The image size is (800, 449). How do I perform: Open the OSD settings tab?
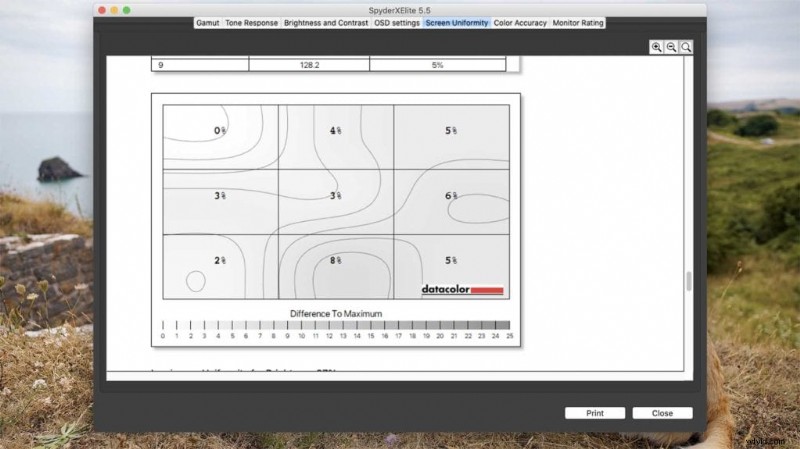click(x=396, y=23)
